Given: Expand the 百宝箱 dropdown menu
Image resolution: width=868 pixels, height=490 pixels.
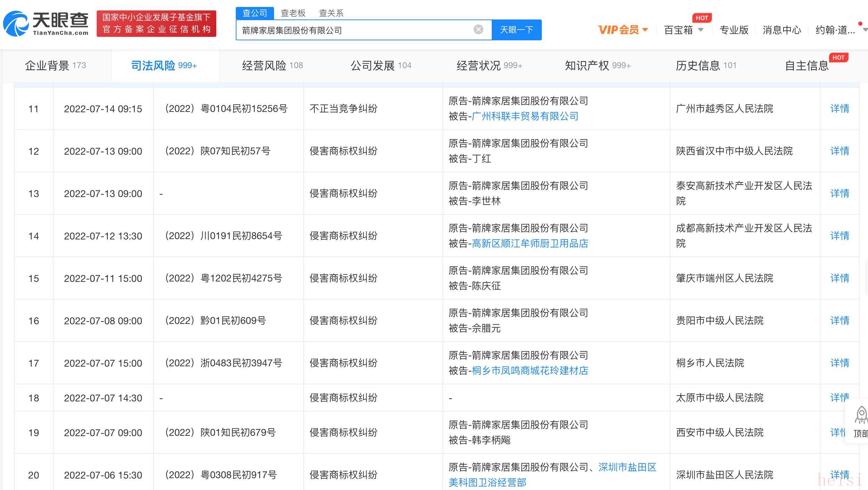Looking at the screenshot, I should 701,30.
